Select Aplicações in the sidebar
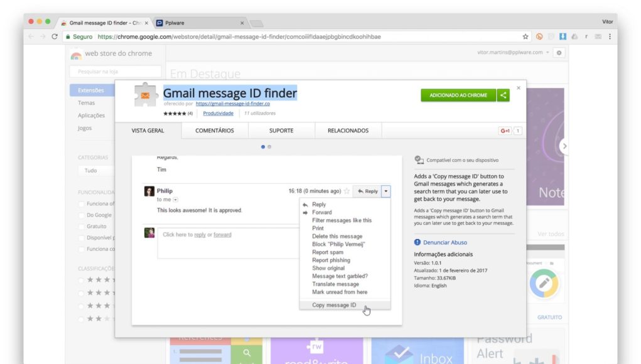641x364 pixels. [91, 115]
